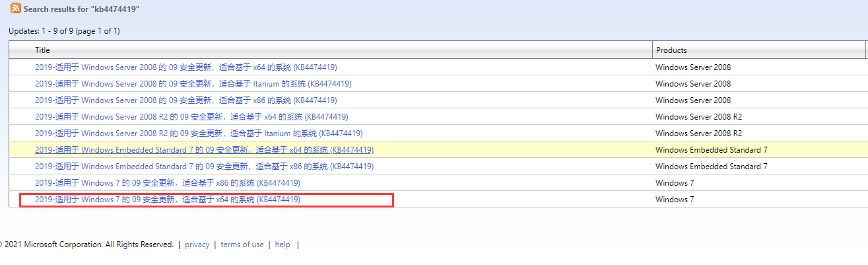Click the RSS feed icon beside search results
The width and height of the screenshot is (868, 265).
[x=15, y=9]
